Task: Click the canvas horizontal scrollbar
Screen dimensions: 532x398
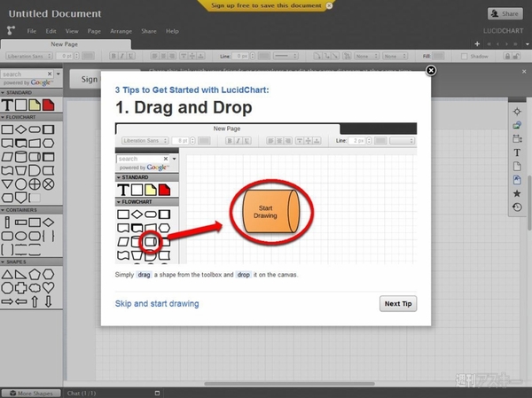Action: tap(289, 384)
